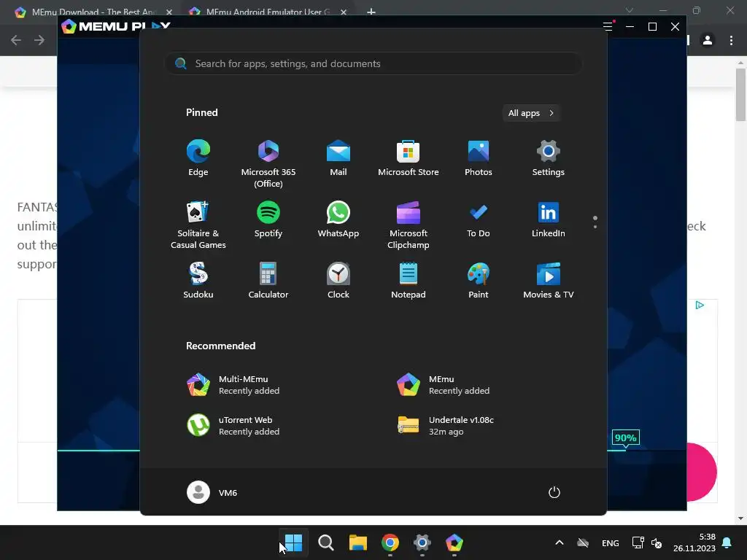
Task: Go to next pinned apps page
Action: click(x=595, y=227)
